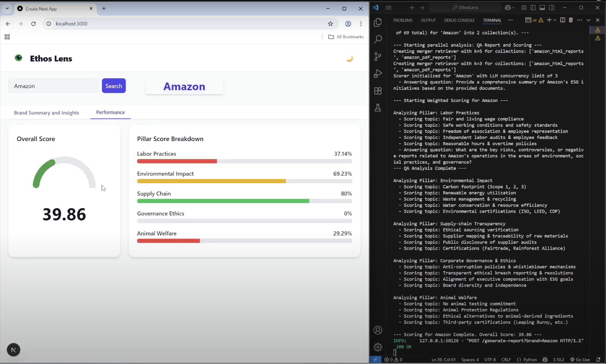Open the Testing flask icon
This screenshot has width=606, height=364.
[x=377, y=108]
